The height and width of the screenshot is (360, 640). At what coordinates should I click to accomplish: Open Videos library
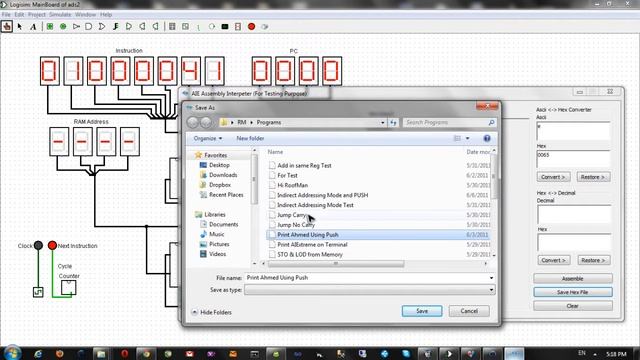pyautogui.click(x=218, y=253)
